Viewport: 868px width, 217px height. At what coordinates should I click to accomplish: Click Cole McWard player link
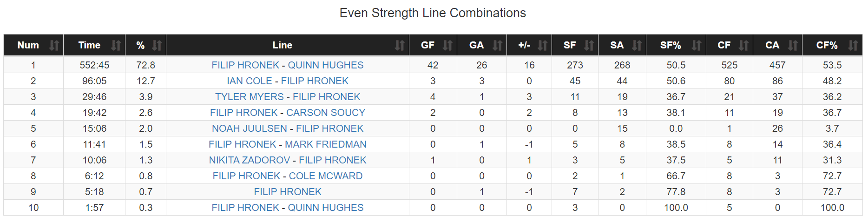(326, 176)
